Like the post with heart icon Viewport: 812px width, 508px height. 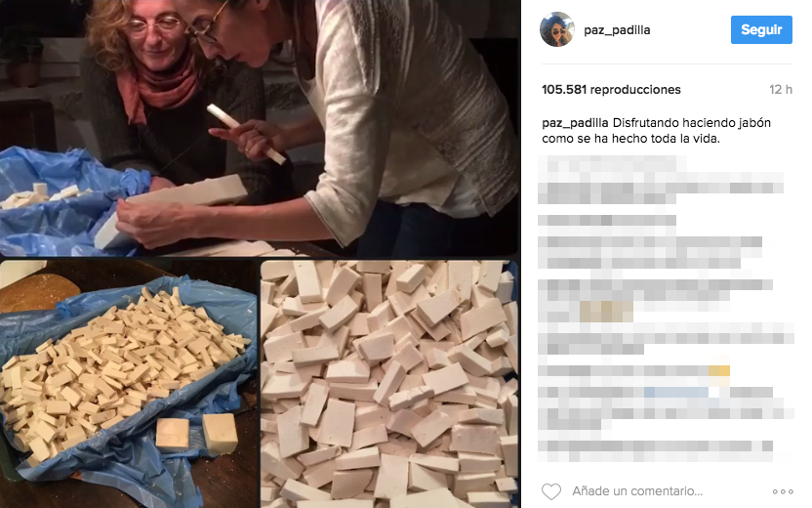pyautogui.click(x=551, y=490)
